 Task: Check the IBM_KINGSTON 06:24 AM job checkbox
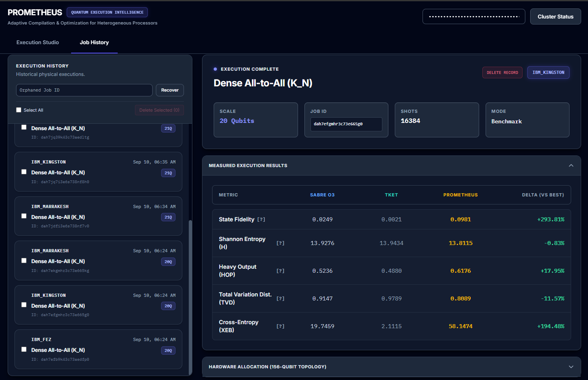pos(24,305)
